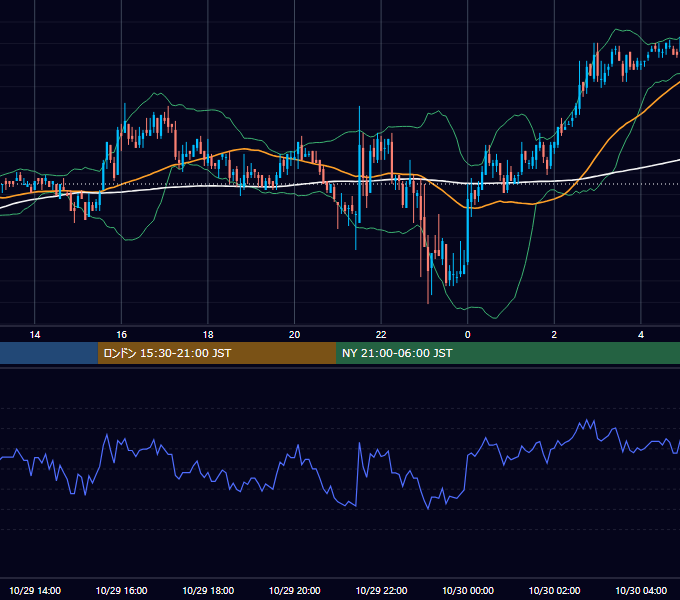
Task: Click the 22 hour label on chart axis
Action: (x=381, y=335)
